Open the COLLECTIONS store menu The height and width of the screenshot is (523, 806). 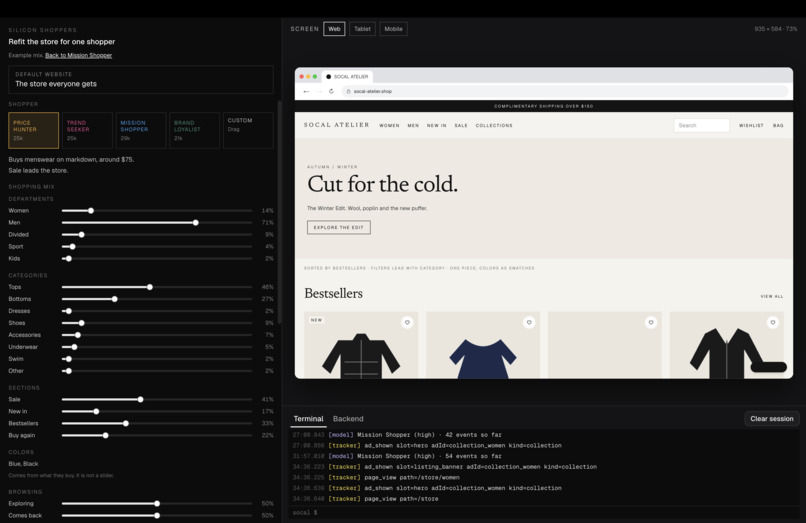[494, 125]
